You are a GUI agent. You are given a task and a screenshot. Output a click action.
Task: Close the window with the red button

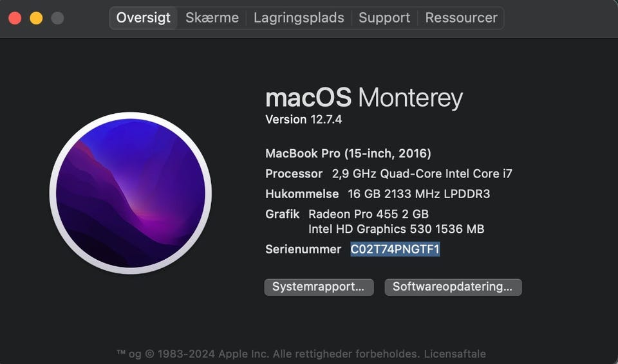click(x=15, y=18)
